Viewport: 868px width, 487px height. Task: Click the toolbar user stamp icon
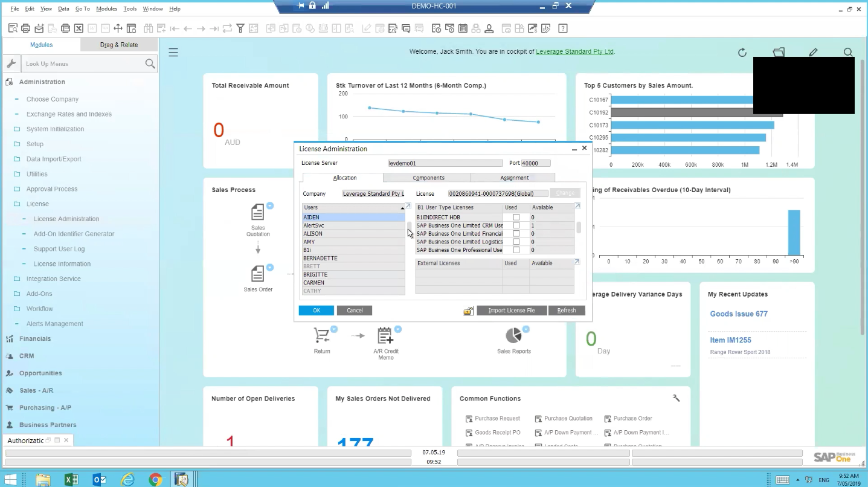tap(489, 28)
